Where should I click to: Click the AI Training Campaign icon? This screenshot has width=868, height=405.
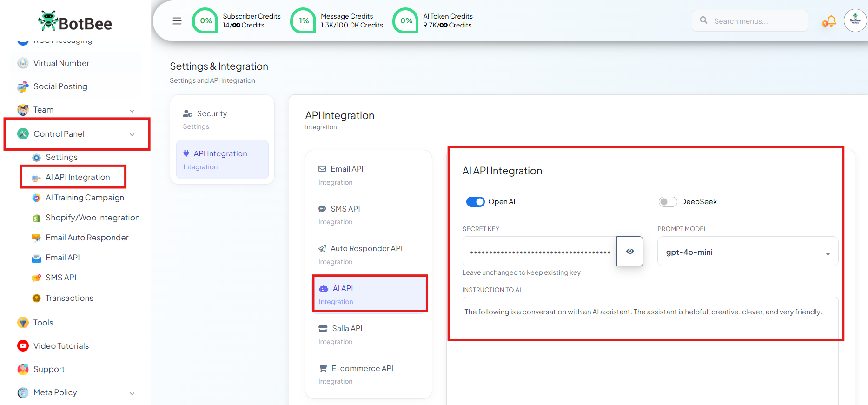(36, 198)
